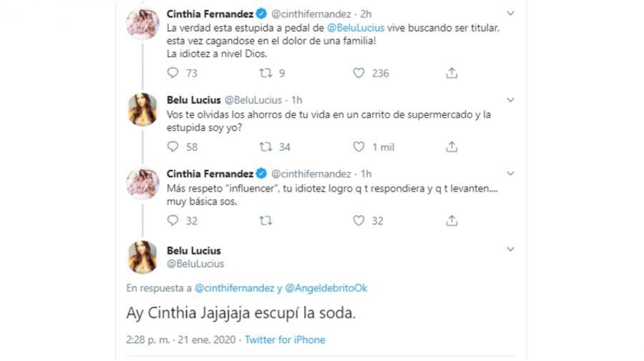The width and height of the screenshot is (644, 361).
Task: Open the @AngeldebritoOk reply mention
Action: (326, 288)
